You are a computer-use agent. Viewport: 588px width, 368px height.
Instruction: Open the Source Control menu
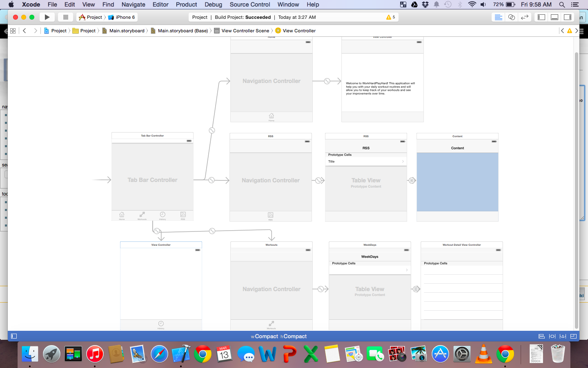[249, 4]
